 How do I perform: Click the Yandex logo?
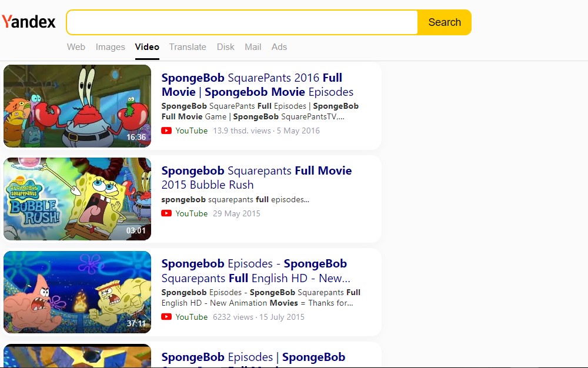[29, 22]
